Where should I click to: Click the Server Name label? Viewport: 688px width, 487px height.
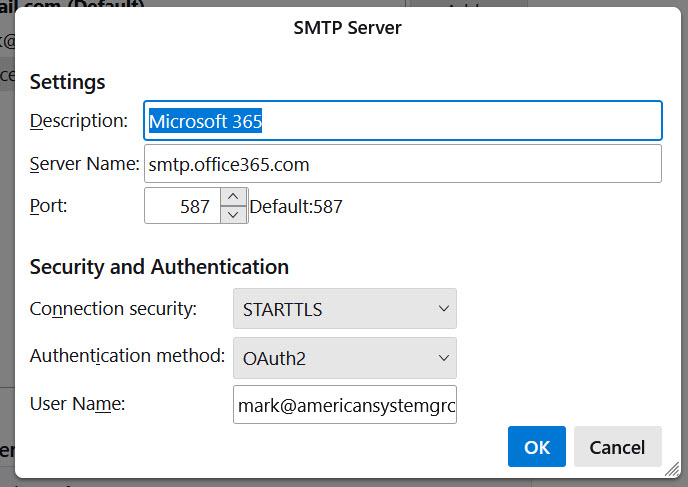tap(84, 164)
